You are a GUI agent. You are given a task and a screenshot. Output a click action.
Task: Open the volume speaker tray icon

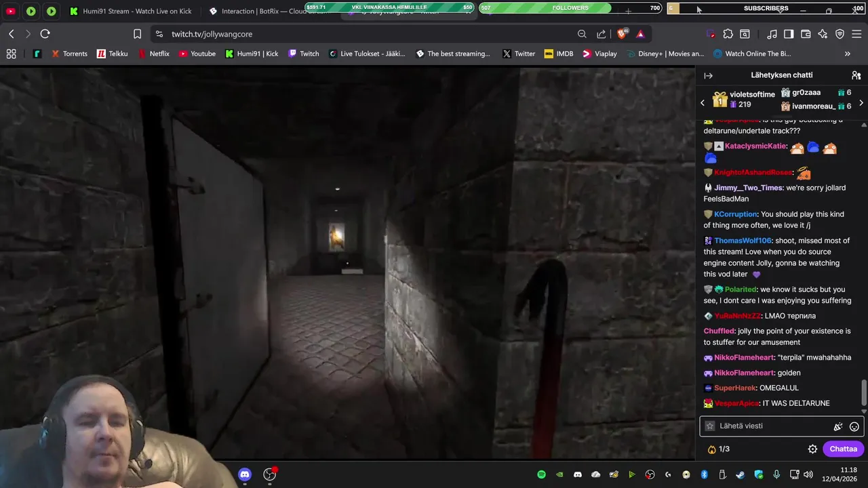click(810, 474)
